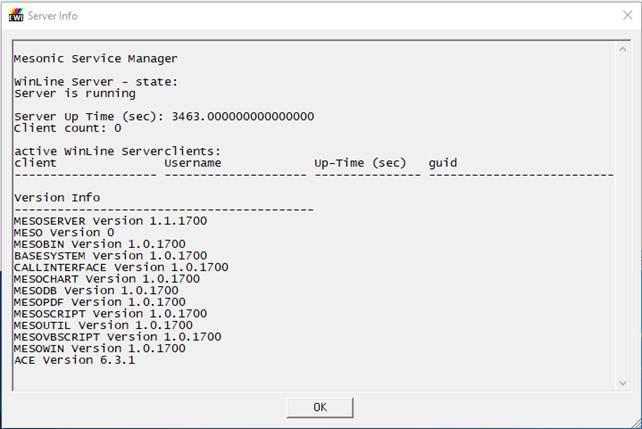This screenshot has width=642, height=429.
Task: Click the scrollbar down arrow
Action: (x=621, y=382)
